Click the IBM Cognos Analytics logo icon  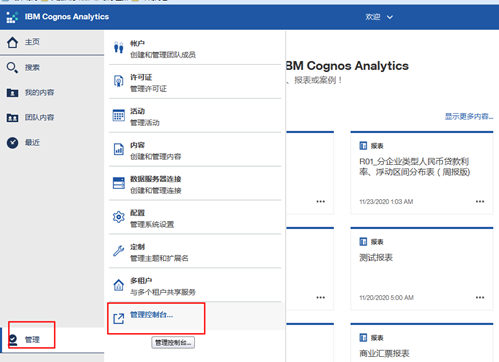12,17
